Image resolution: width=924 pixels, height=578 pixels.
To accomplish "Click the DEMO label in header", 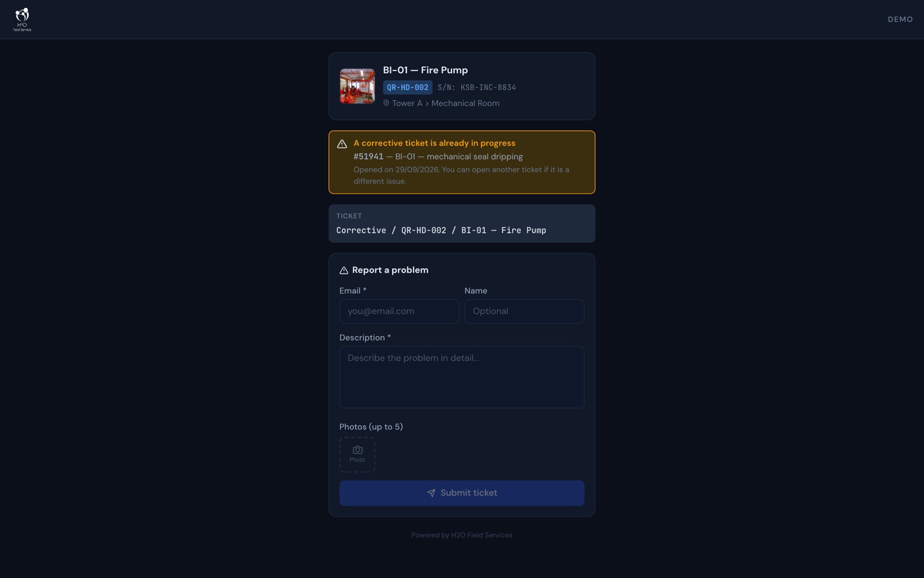I will (900, 20).
